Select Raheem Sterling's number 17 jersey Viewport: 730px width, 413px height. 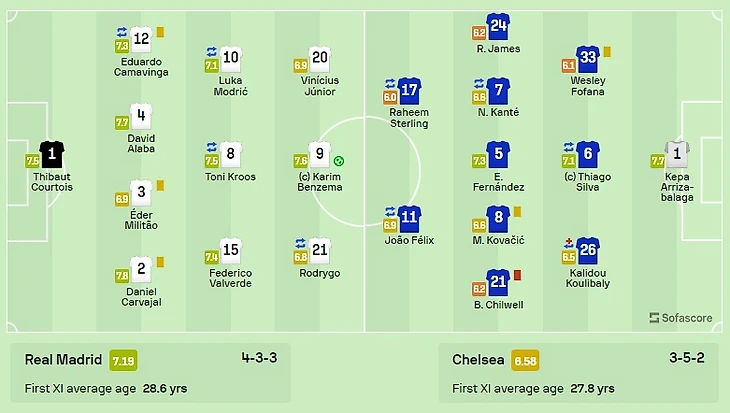(x=408, y=90)
